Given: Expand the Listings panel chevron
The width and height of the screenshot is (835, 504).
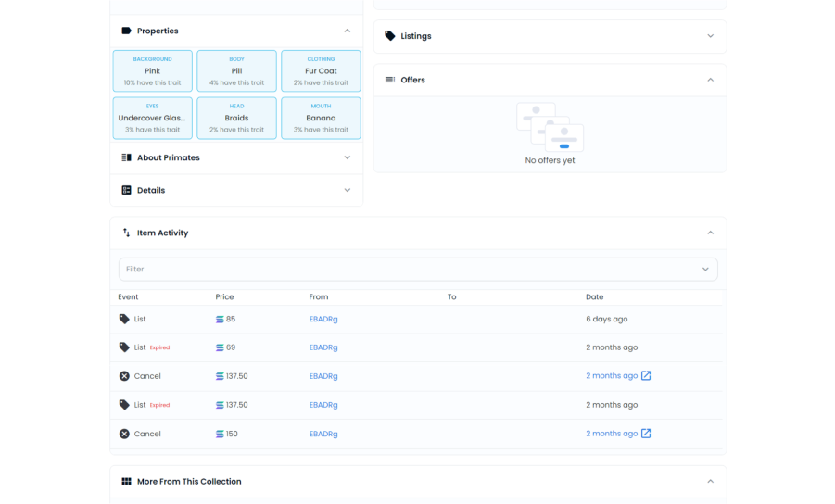Looking at the screenshot, I should [x=711, y=36].
